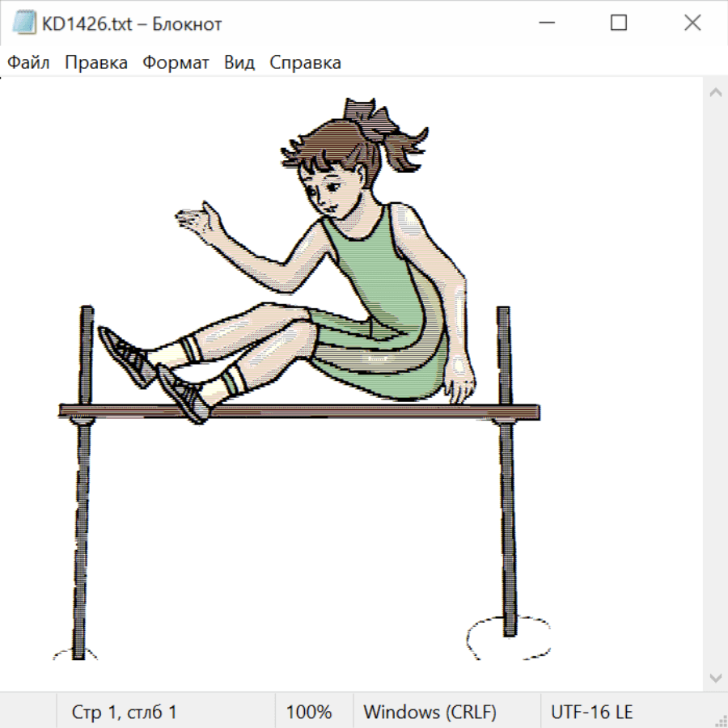Maximize the Notepad window
728x728 pixels.
pyautogui.click(x=619, y=24)
